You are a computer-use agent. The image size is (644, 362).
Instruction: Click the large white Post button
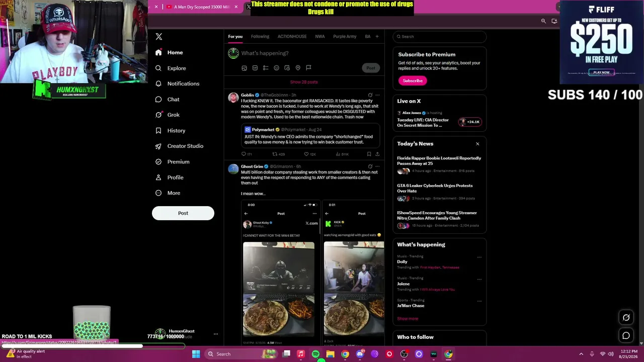183,213
